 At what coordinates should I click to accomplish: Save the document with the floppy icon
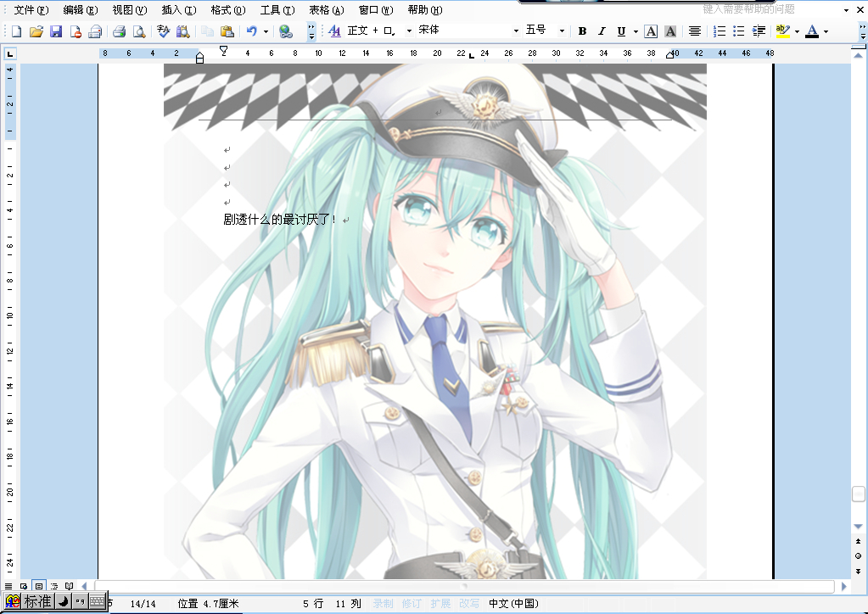[x=56, y=31]
